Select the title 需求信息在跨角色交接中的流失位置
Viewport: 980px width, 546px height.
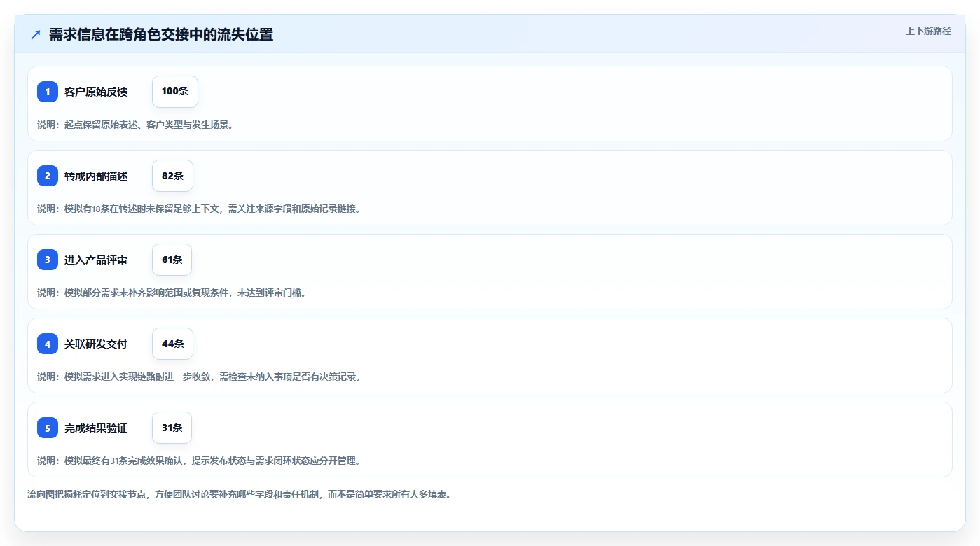[x=161, y=35]
